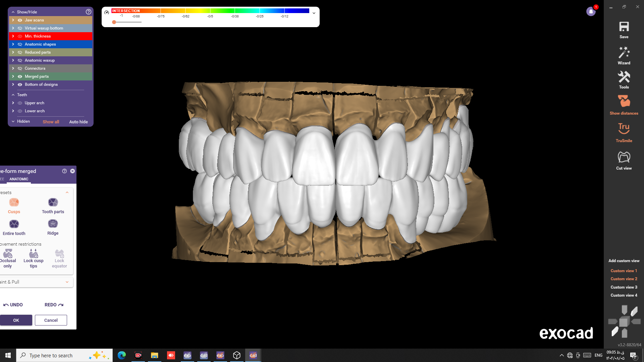Expand the Paint & Pull section

pos(67,282)
